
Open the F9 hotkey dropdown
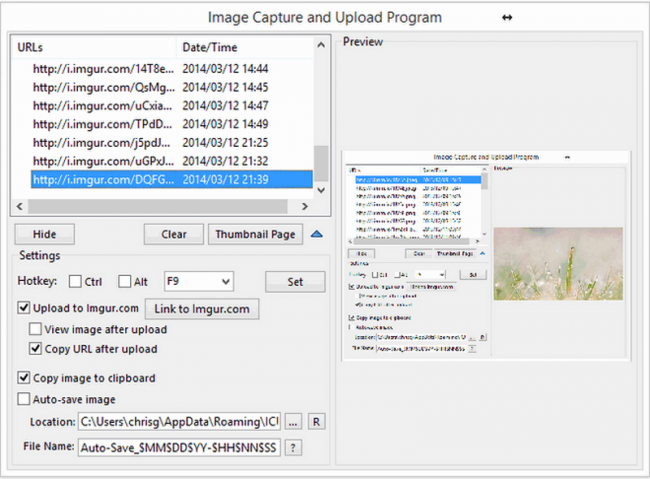199,282
